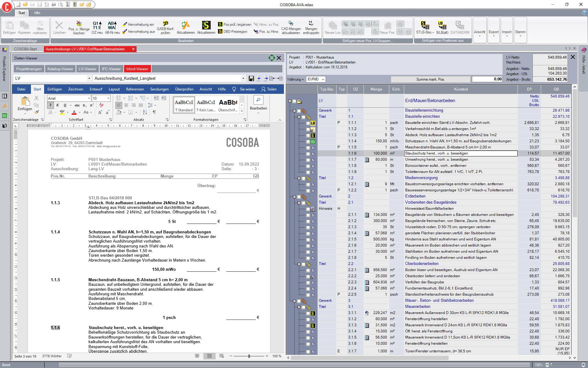The height and width of the screenshot is (368, 588).
Task: Toggle checkbox for position 1.1.6
Action: click(308, 154)
